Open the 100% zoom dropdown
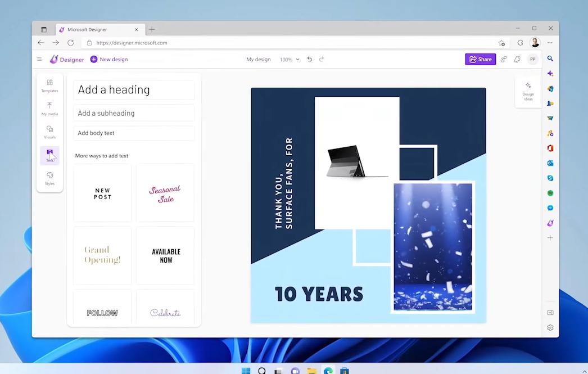The height and width of the screenshot is (374, 588). point(290,59)
